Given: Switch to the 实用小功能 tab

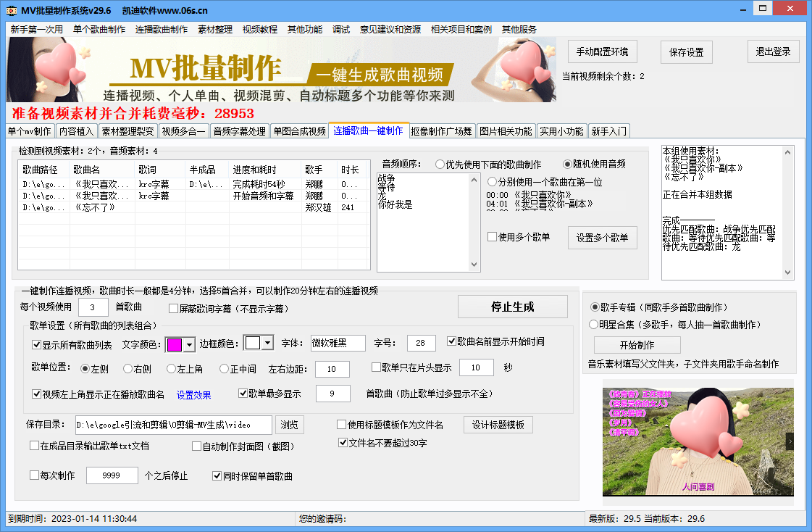Looking at the screenshot, I should coord(562,131).
